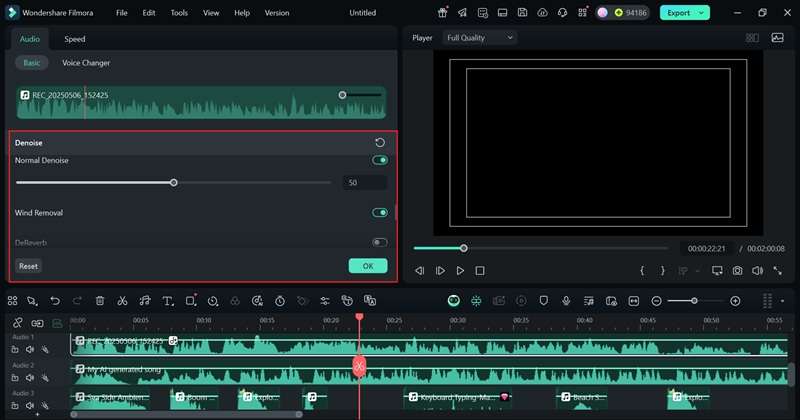The height and width of the screenshot is (420, 800).
Task: Zoom out timeline with minus icon
Action: [657, 301]
